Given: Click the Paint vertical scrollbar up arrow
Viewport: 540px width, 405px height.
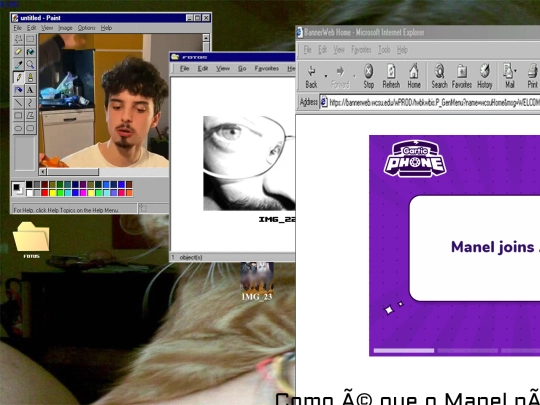Looking at the screenshot, I should click(206, 38).
